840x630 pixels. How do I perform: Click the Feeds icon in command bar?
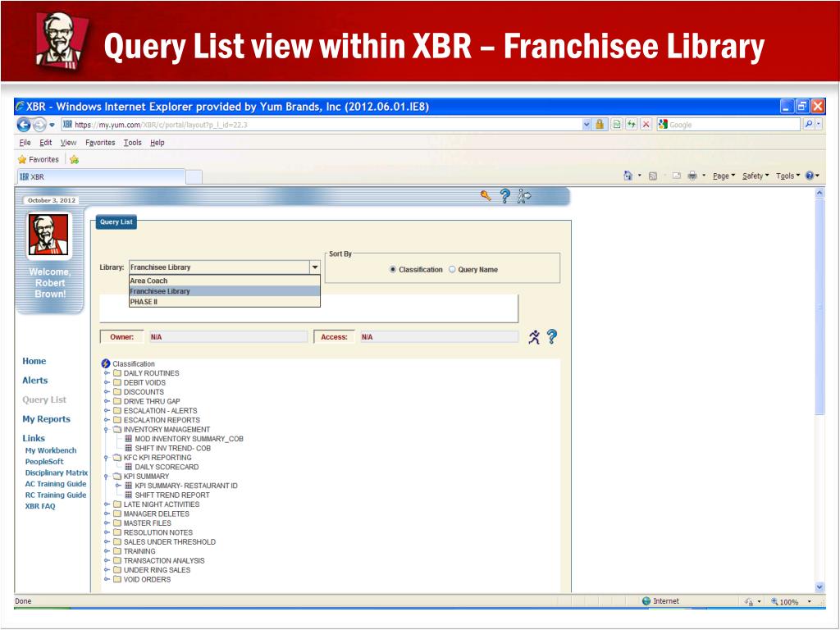click(652, 176)
